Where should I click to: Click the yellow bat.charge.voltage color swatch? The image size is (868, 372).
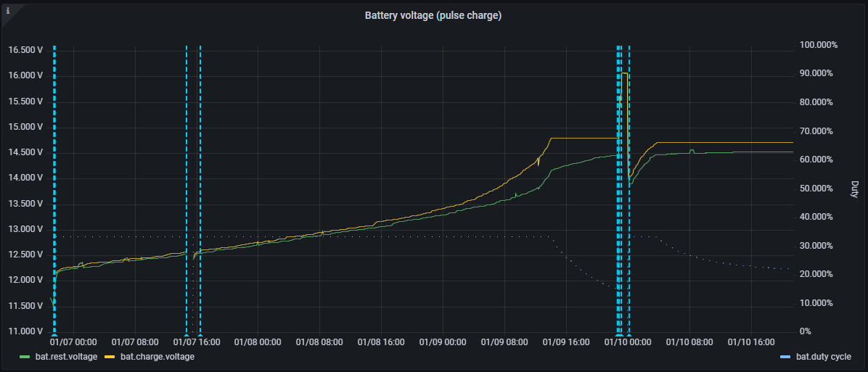tap(110, 357)
